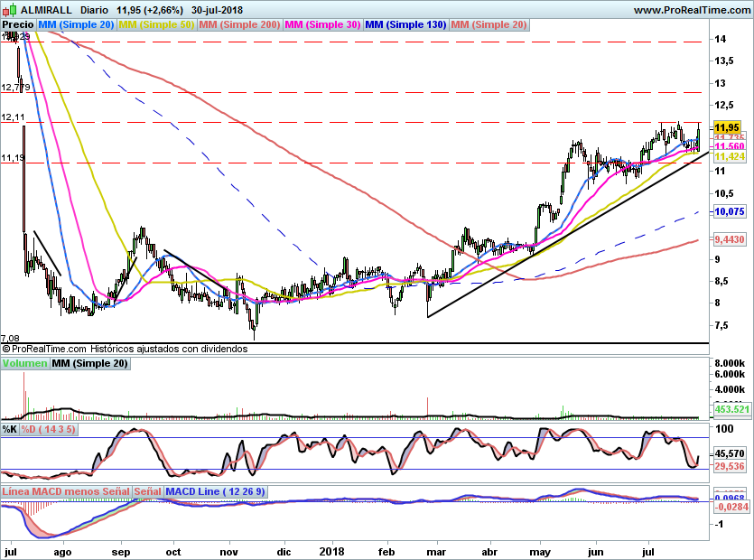This screenshot has height=560, width=754.
Task: Click the 29,536 stochastic value tag
Action: (730, 466)
